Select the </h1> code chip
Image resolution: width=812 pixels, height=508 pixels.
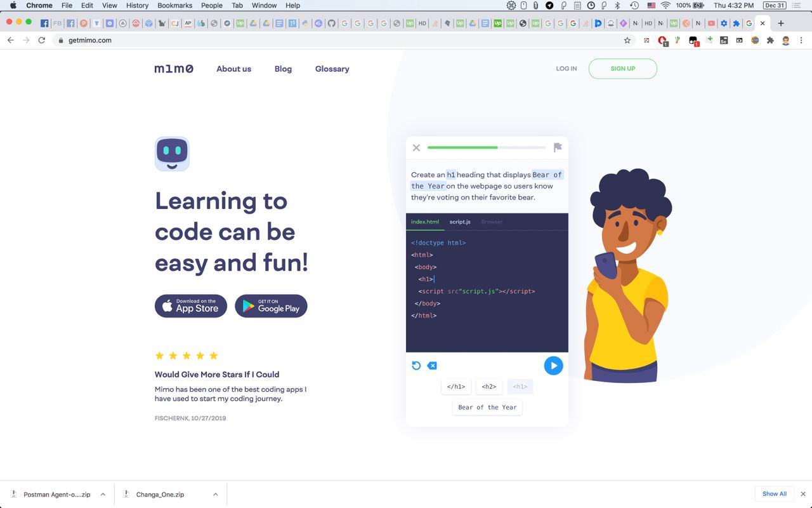[x=456, y=386]
